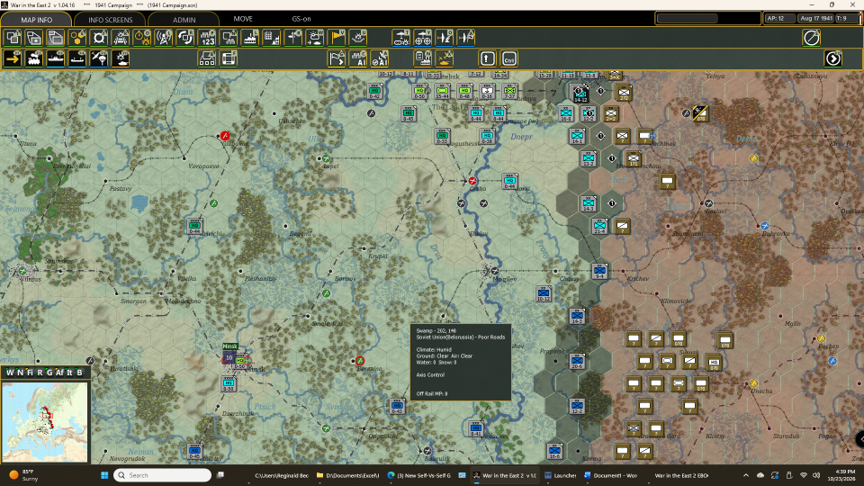Click the rotating arrows unit icon
The width and height of the screenshot is (864, 486).
point(185,38)
